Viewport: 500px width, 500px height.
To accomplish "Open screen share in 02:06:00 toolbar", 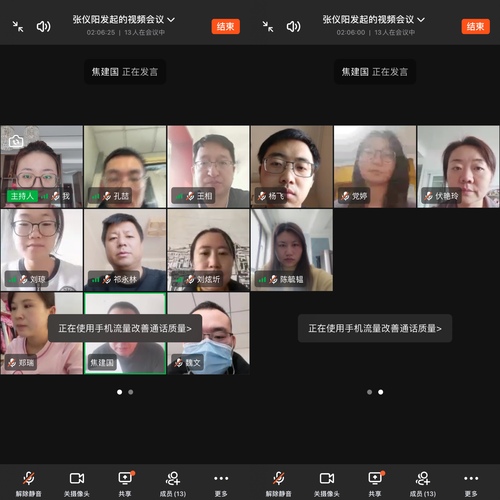I will point(375,483).
